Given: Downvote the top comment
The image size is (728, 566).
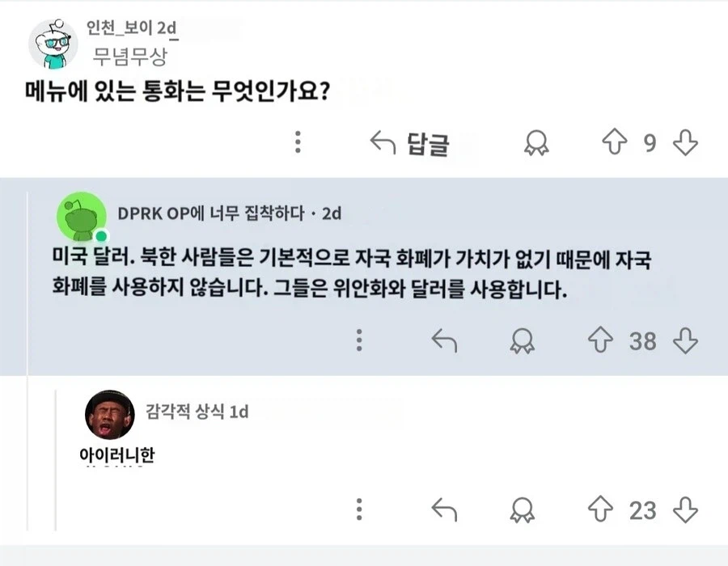Looking at the screenshot, I should point(686,142).
